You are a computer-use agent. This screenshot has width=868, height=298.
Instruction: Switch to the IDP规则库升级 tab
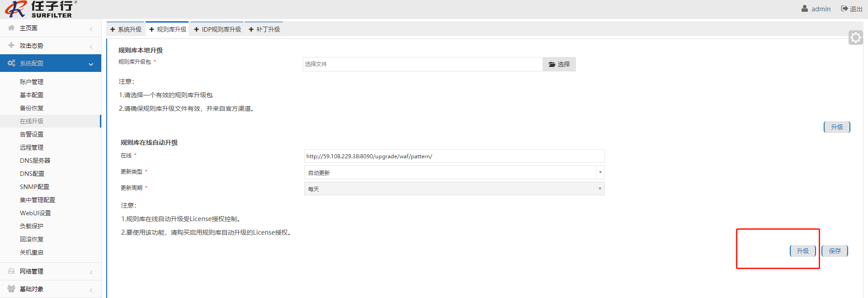point(217,29)
